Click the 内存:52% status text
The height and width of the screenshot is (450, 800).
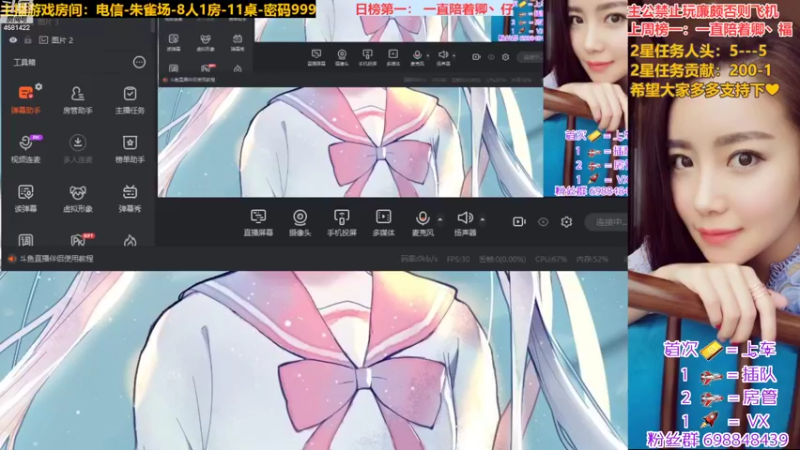(x=592, y=259)
